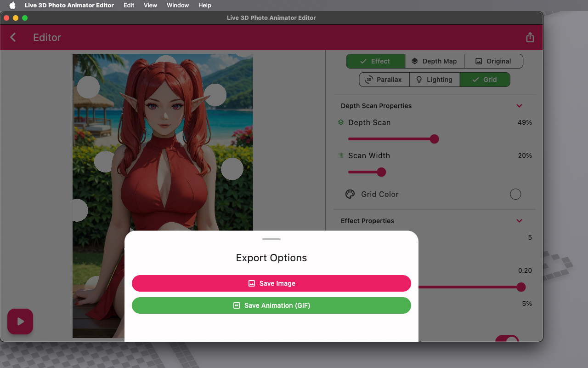The height and width of the screenshot is (368, 588).
Task: Open the Edit menu
Action: (x=129, y=5)
